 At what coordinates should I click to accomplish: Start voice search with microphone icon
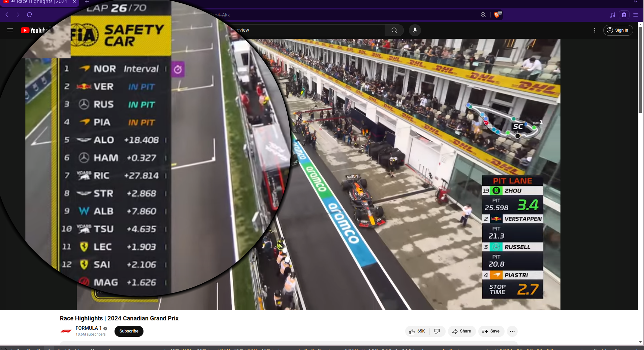[415, 30]
